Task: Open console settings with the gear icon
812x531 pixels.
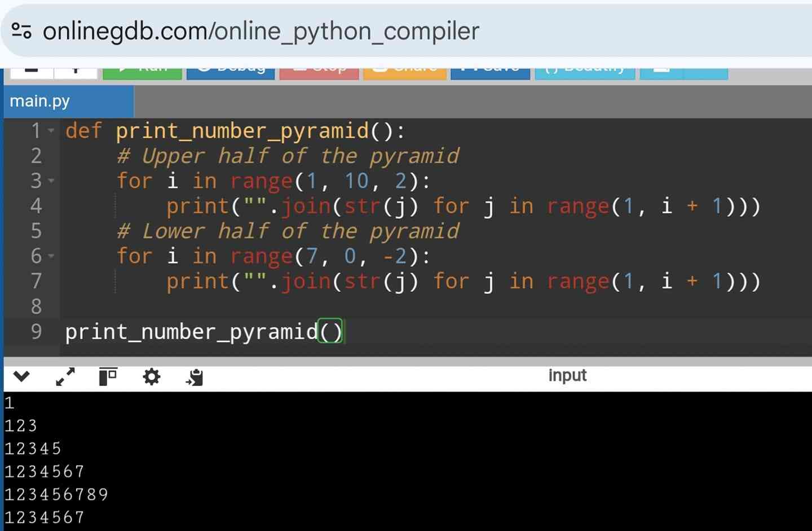Action: tap(151, 376)
